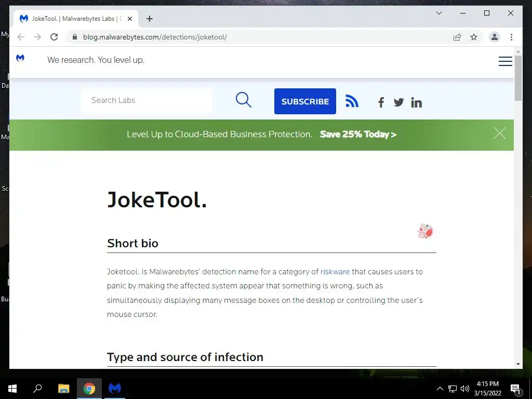Viewport: 532px width, 399px height.
Task: Visit the LinkedIn page icon
Action: click(x=416, y=102)
